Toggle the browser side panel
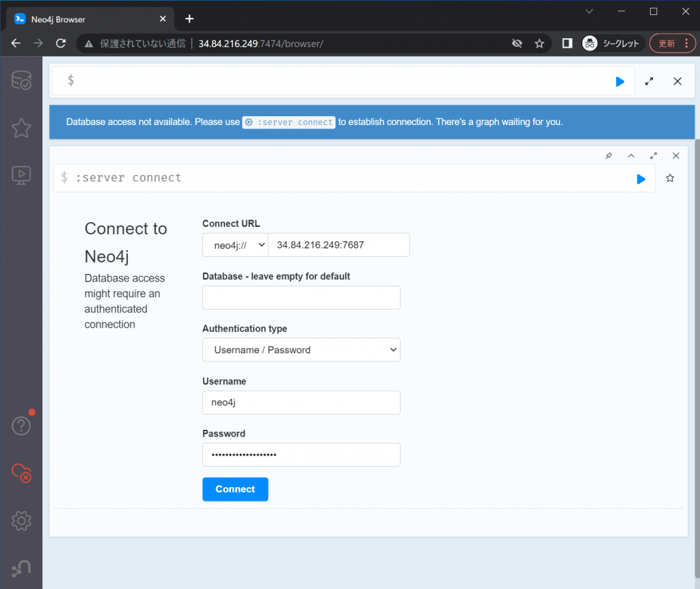The width and height of the screenshot is (700, 589). pos(567,43)
